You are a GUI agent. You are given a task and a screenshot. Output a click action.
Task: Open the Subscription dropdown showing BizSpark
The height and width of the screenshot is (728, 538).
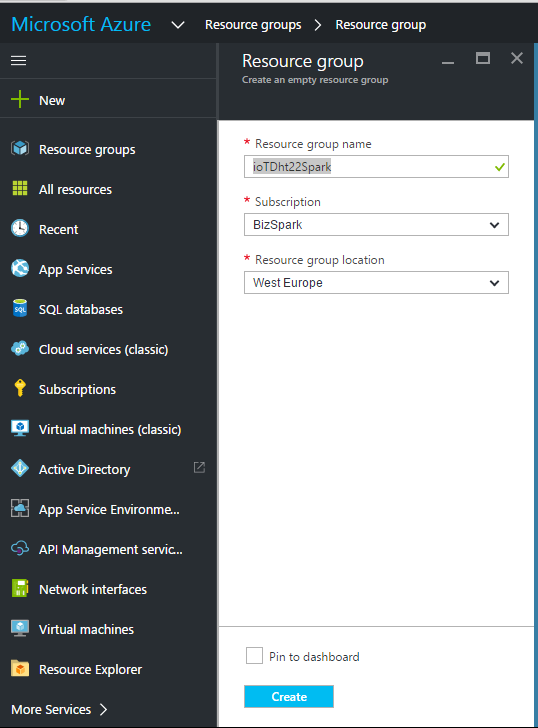click(376, 225)
